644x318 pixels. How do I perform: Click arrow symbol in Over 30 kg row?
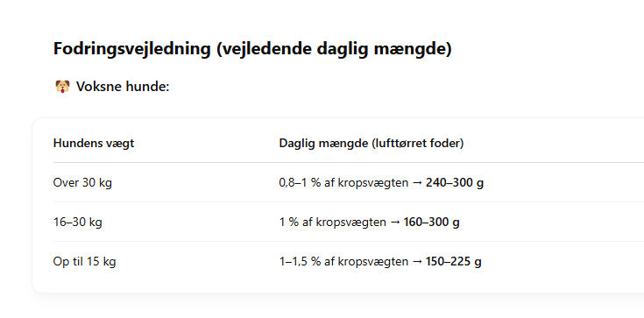click(417, 183)
